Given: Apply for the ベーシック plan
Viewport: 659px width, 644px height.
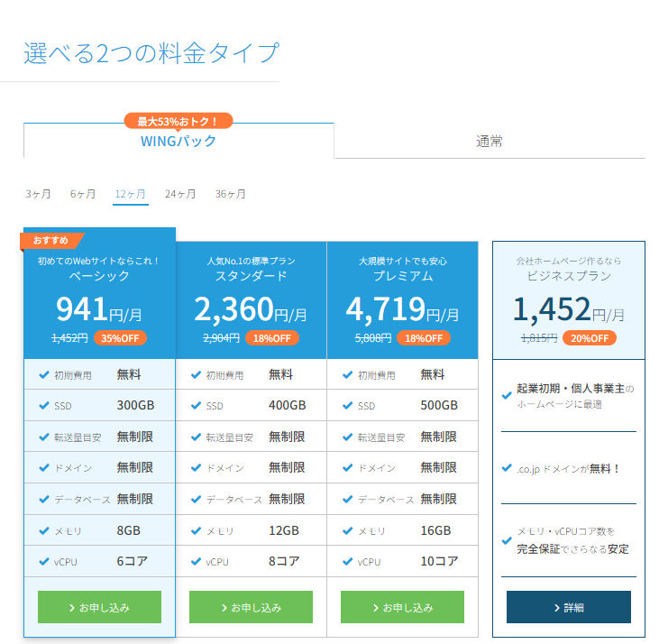Looking at the screenshot, I should tap(99, 607).
